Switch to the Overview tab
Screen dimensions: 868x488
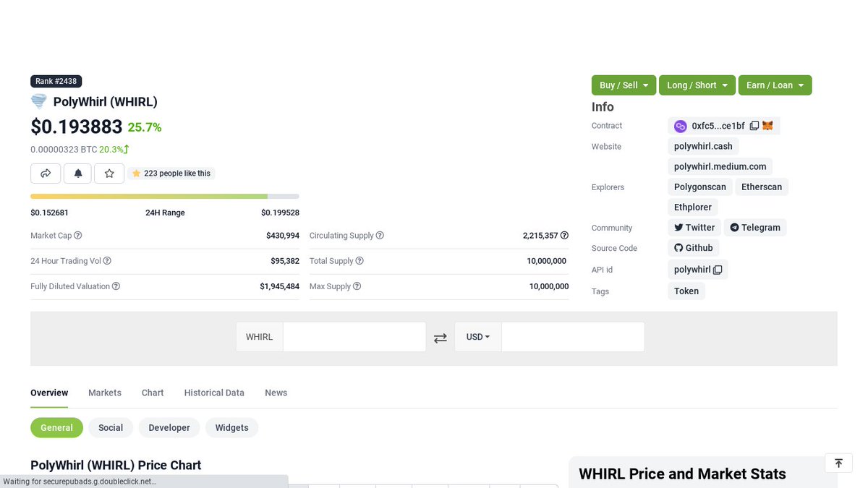(x=49, y=393)
